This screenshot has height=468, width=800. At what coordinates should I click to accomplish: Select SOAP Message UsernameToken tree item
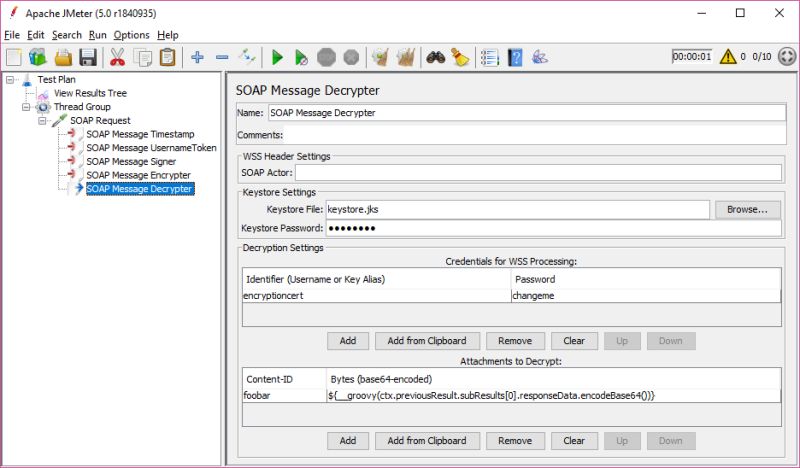(x=152, y=147)
